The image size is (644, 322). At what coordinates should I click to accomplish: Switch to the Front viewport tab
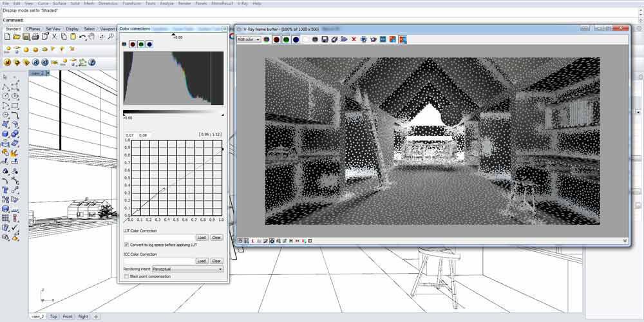(x=68, y=317)
